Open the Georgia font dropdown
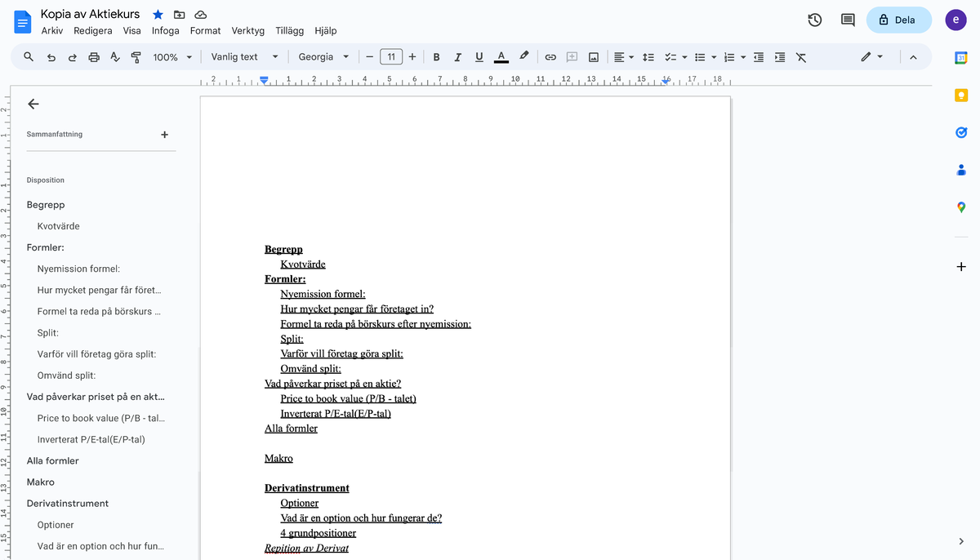 323,57
